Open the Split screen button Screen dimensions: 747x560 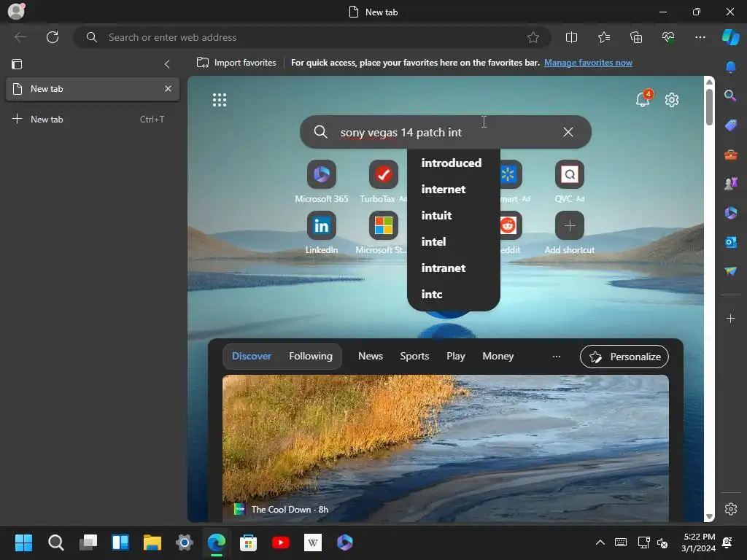point(571,37)
